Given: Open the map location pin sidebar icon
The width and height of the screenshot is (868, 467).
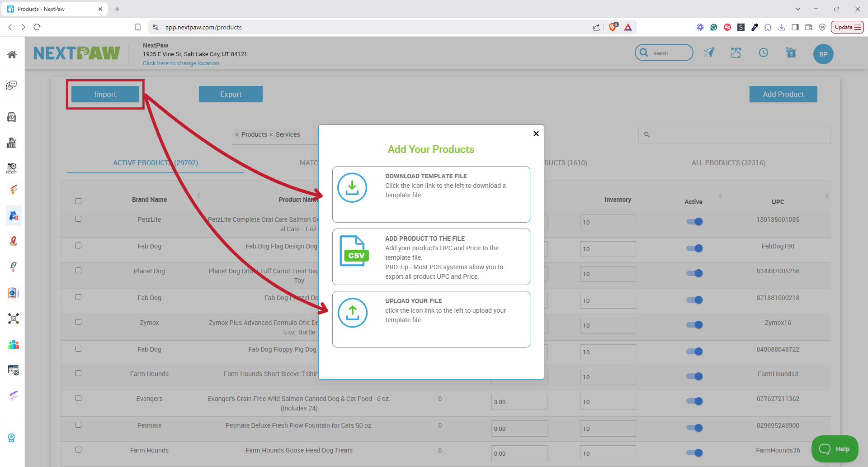Looking at the screenshot, I should (x=14, y=241).
